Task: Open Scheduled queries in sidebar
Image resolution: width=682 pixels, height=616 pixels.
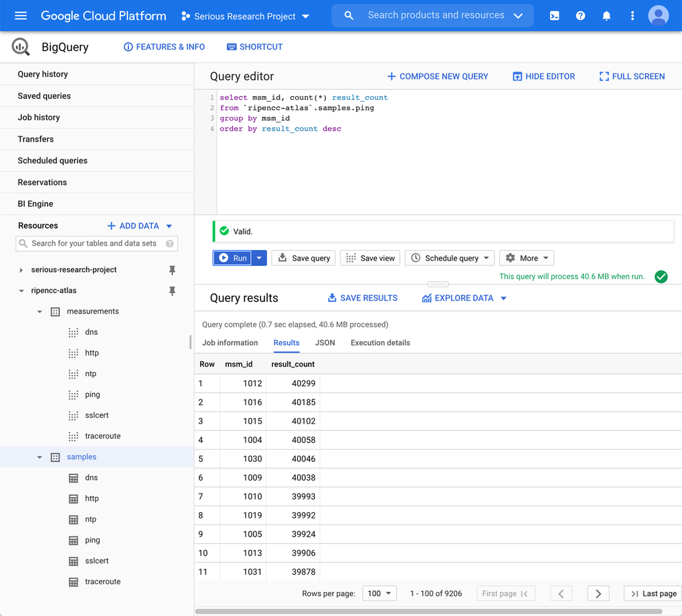Action: point(96,161)
